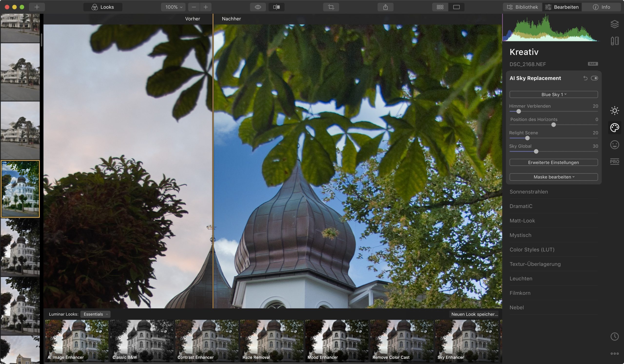
Task: Select the Crop tool
Action: click(331, 7)
